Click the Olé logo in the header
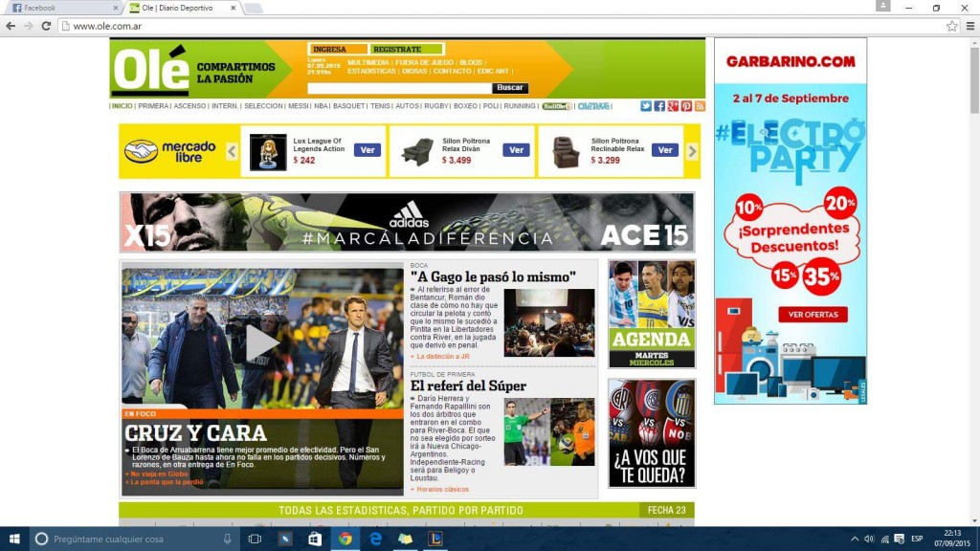Image resolution: width=980 pixels, height=551 pixels. 150,69
